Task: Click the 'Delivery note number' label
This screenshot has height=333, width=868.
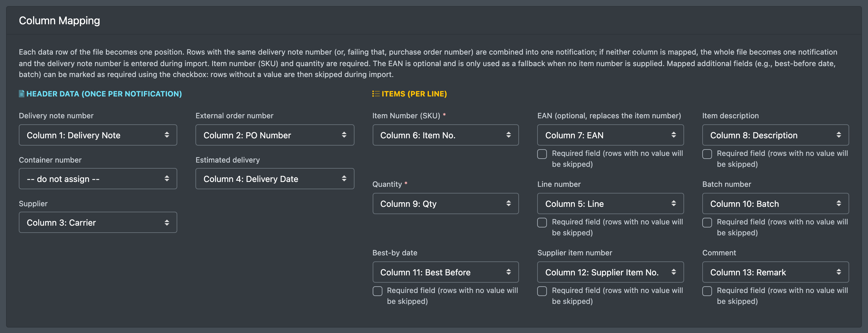Action: pyautogui.click(x=56, y=116)
